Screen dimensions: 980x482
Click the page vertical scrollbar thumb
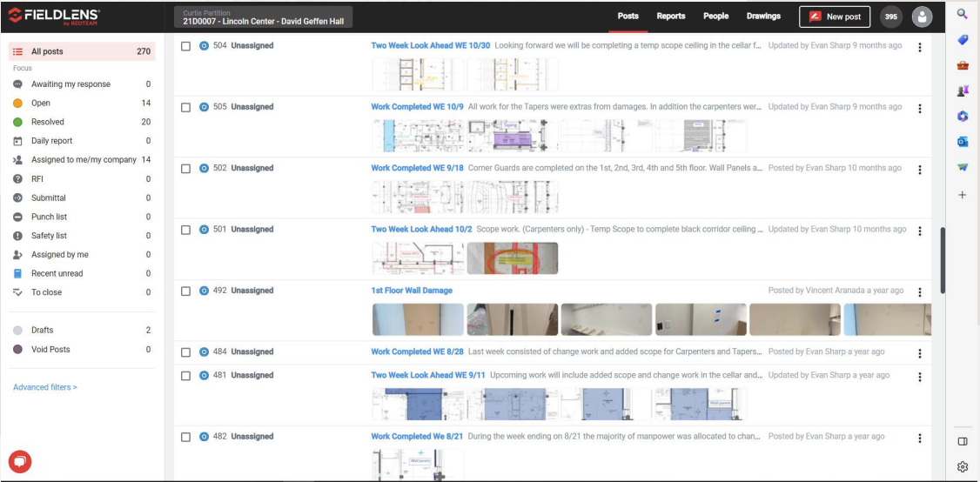coord(943,261)
